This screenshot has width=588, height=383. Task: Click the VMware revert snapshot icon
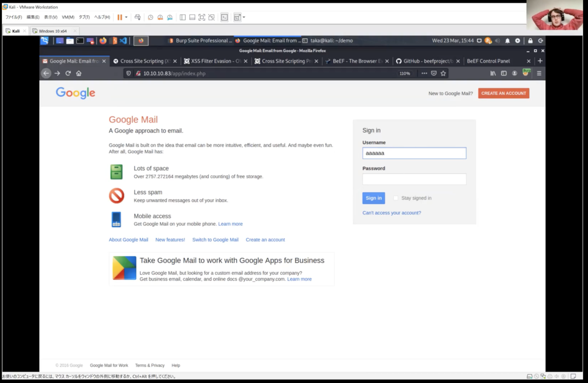(x=160, y=17)
